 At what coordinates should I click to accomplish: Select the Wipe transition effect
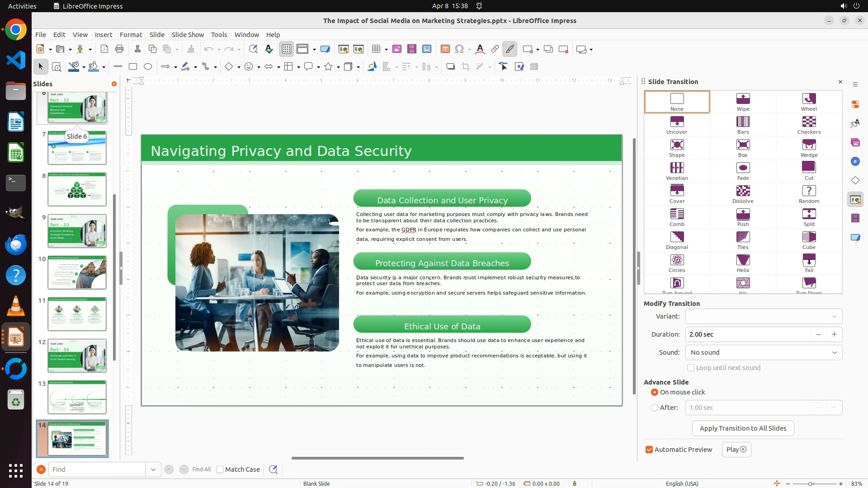(x=743, y=102)
